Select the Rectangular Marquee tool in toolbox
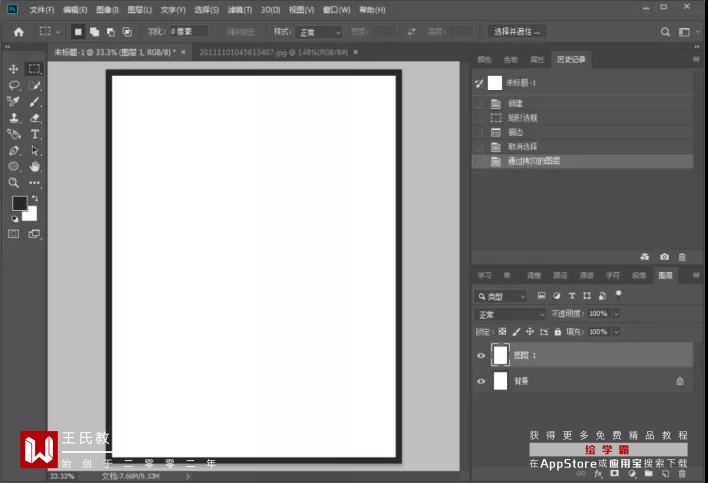This screenshot has width=708, height=483. click(34, 69)
